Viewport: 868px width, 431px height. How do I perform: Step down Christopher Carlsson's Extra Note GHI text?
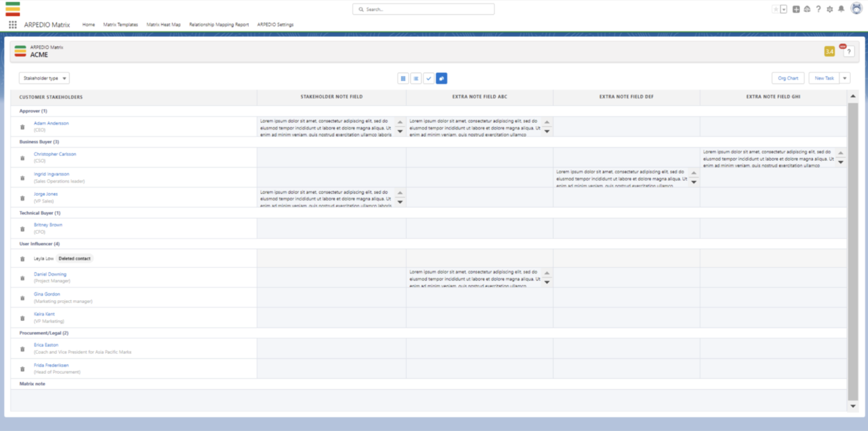[x=840, y=162]
